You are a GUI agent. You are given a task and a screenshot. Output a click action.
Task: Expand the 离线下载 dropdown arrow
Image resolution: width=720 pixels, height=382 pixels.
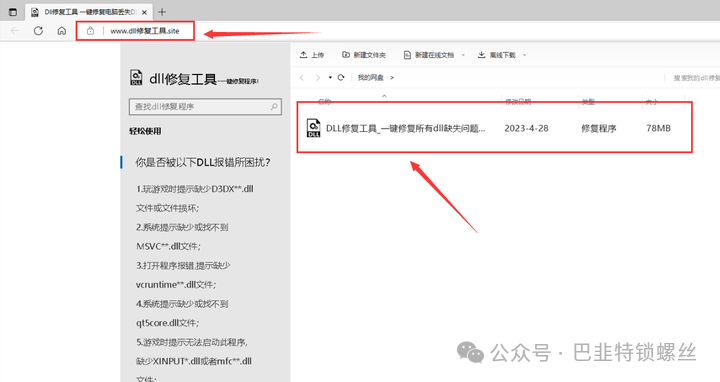click(524, 55)
